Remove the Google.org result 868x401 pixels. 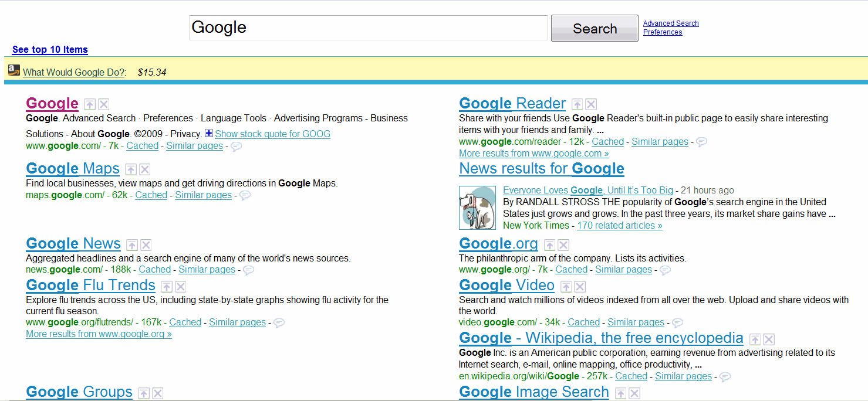[x=563, y=244]
